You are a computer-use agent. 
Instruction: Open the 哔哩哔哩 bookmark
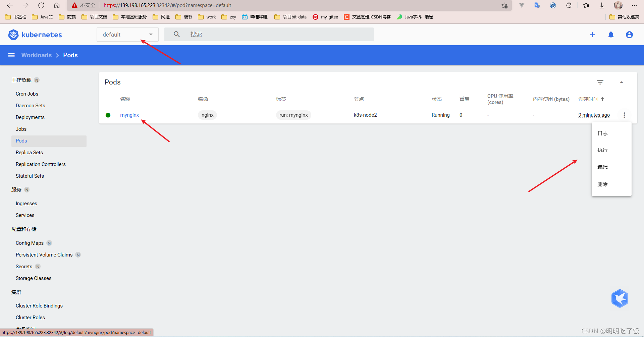255,17
